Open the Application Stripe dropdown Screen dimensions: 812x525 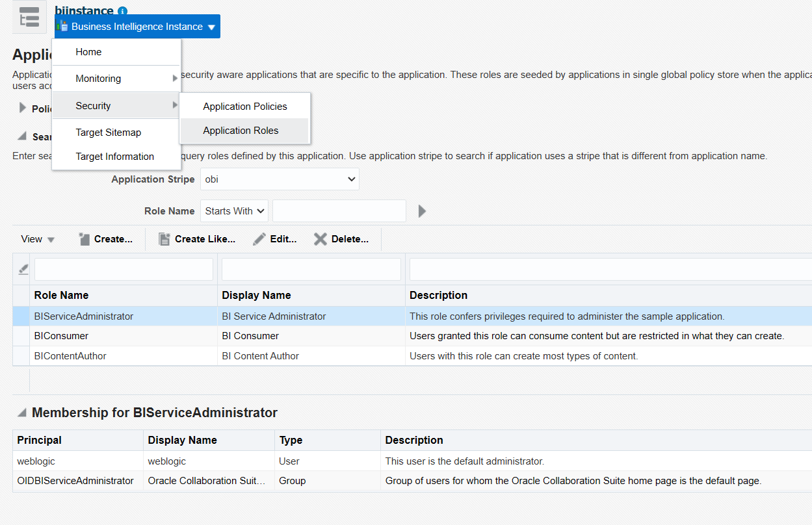coord(280,179)
